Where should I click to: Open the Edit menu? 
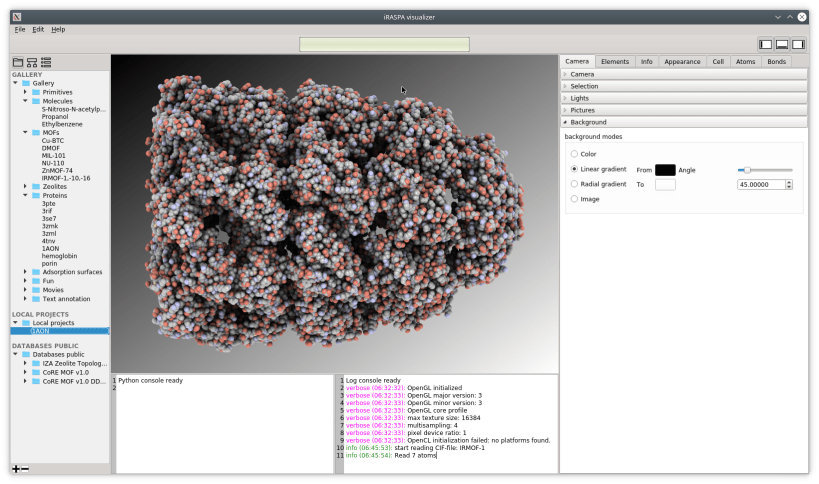pos(38,30)
